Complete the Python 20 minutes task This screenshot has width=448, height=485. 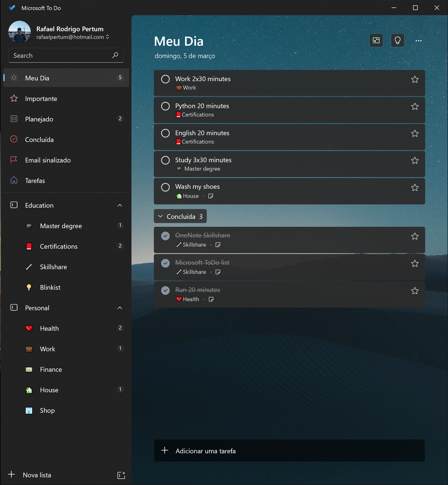(165, 106)
